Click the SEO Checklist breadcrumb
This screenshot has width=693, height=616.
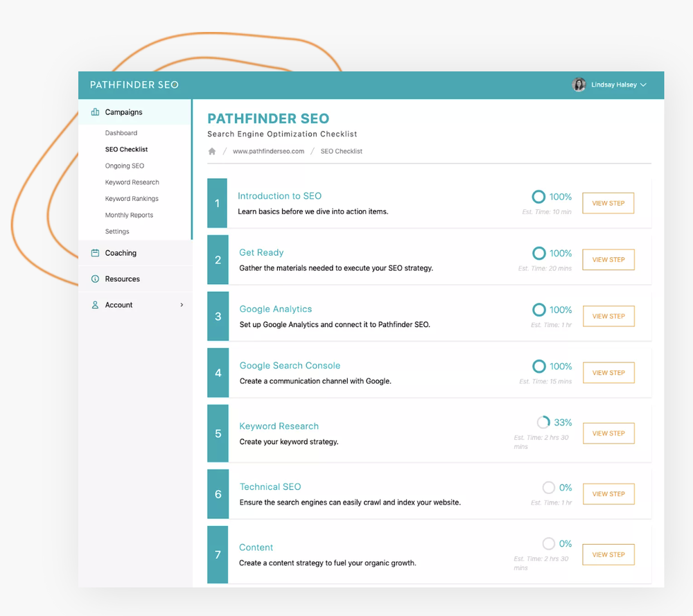[341, 151]
